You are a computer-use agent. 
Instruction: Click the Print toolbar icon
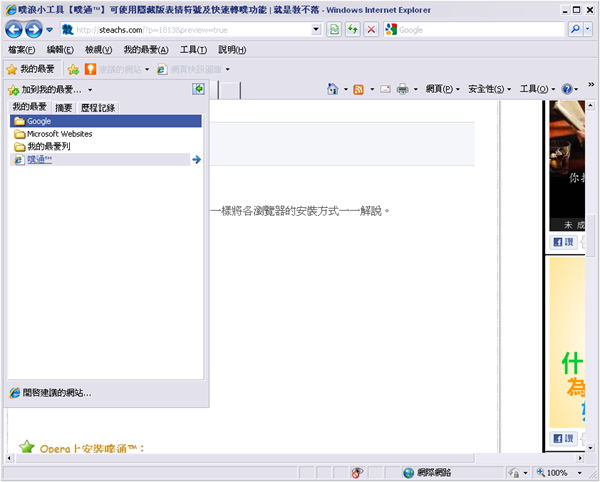[x=402, y=90]
